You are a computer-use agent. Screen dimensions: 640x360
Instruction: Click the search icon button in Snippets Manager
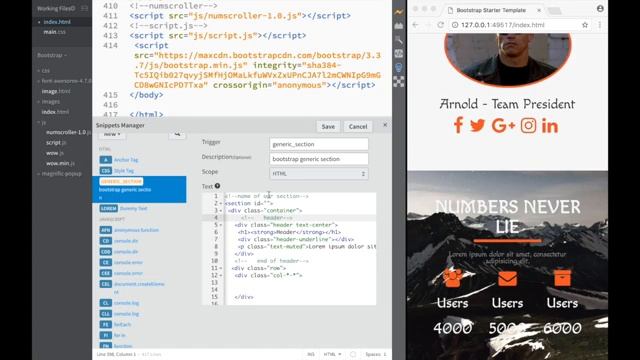pyautogui.click(x=177, y=134)
